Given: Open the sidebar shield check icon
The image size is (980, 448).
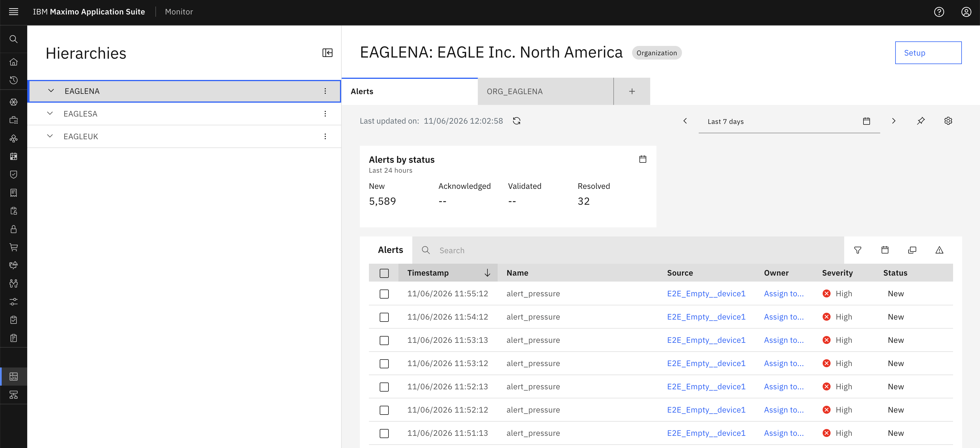Looking at the screenshot, I should point(14,175).
